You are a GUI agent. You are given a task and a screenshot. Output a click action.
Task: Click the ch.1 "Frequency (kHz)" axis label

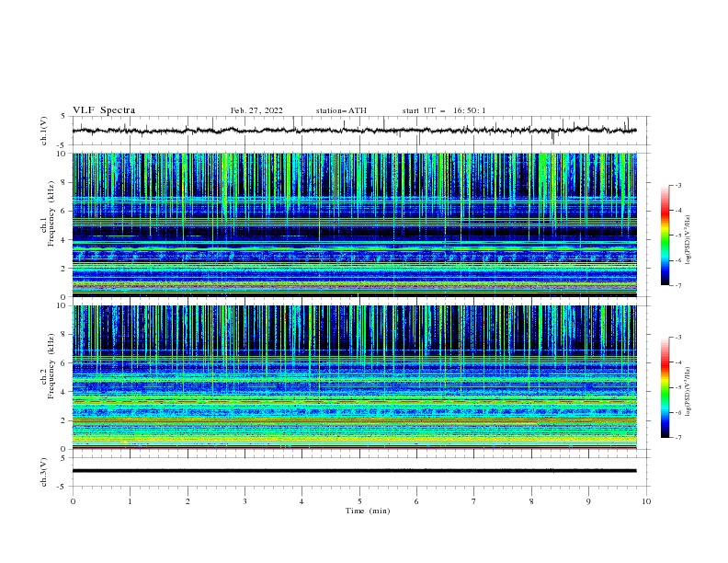point(51,212)
